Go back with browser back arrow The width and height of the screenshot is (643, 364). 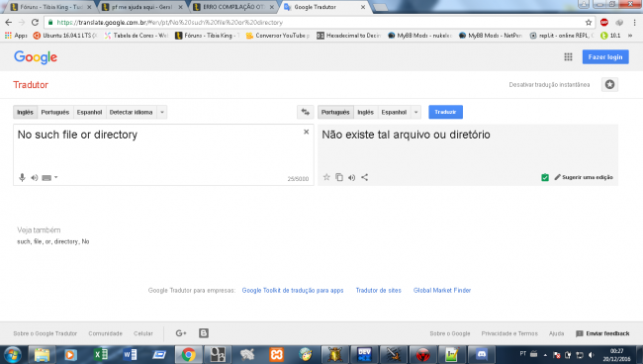click(9, 22)
